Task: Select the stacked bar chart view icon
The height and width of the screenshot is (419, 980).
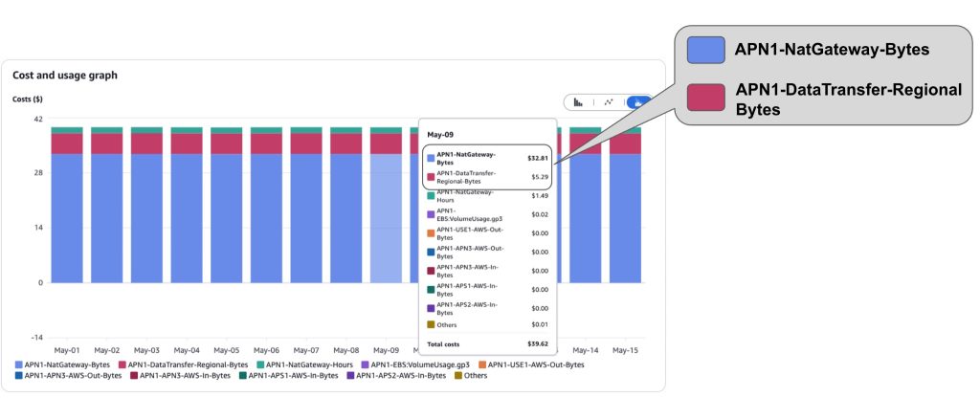Action: tap(638, 102)
